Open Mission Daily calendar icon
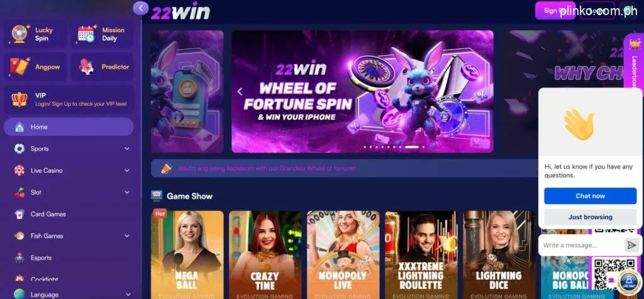 click(87, 34)
